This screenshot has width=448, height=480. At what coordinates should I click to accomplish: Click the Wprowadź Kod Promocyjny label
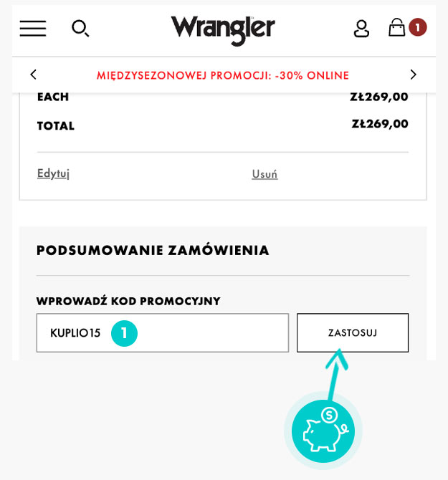128,302
